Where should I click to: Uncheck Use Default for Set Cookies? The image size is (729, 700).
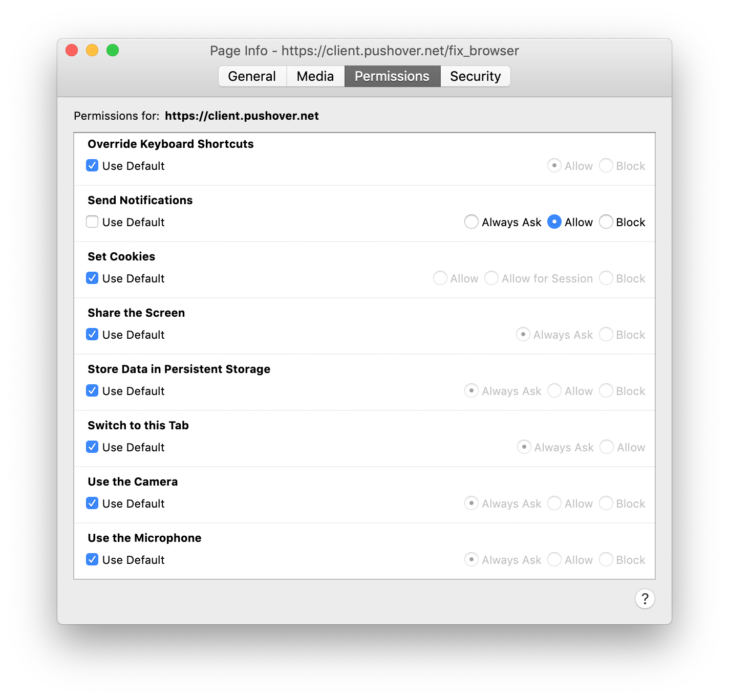(x=92, y=278)
